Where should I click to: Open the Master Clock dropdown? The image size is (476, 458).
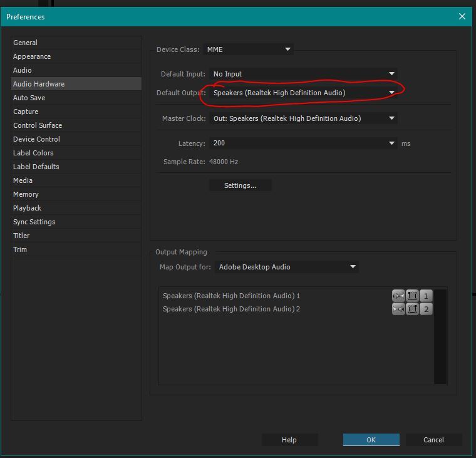tap(303, 118)
